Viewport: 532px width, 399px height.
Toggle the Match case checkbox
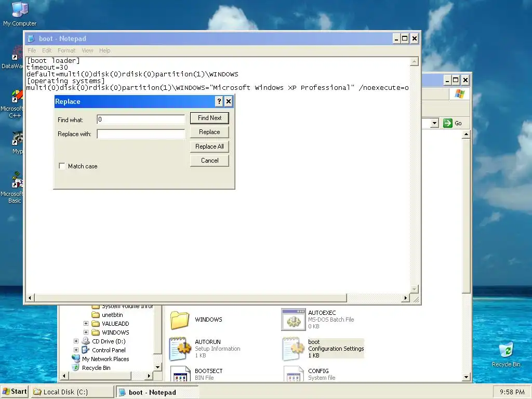coord(62,166)
